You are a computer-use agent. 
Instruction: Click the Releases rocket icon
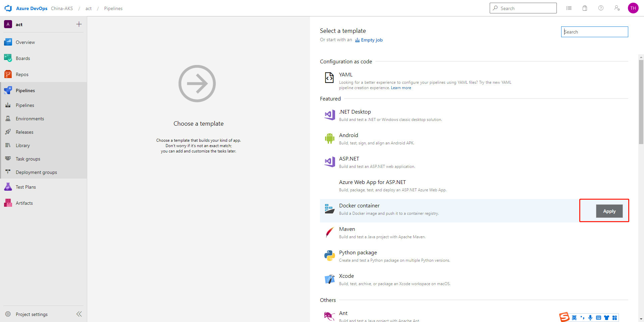pos(8,132)
